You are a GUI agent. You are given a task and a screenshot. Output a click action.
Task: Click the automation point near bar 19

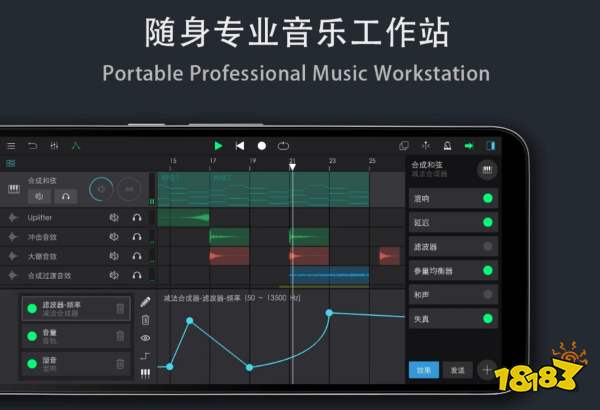click(x=249, y=368)
